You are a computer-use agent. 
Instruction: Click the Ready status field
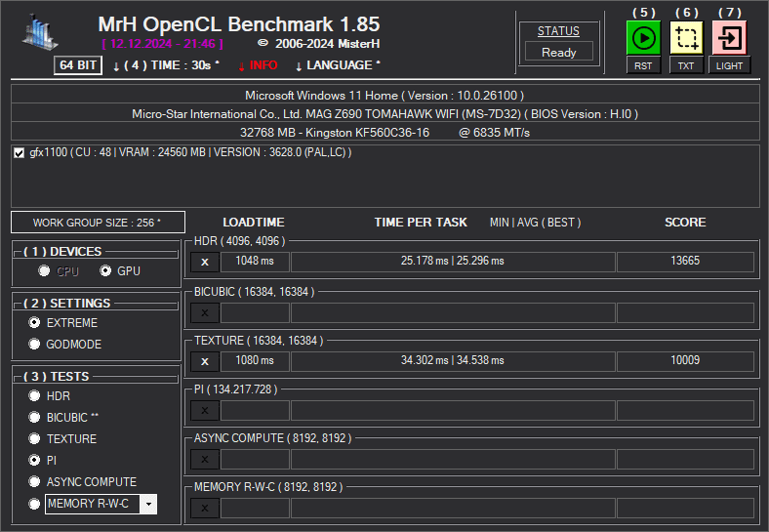558,52
